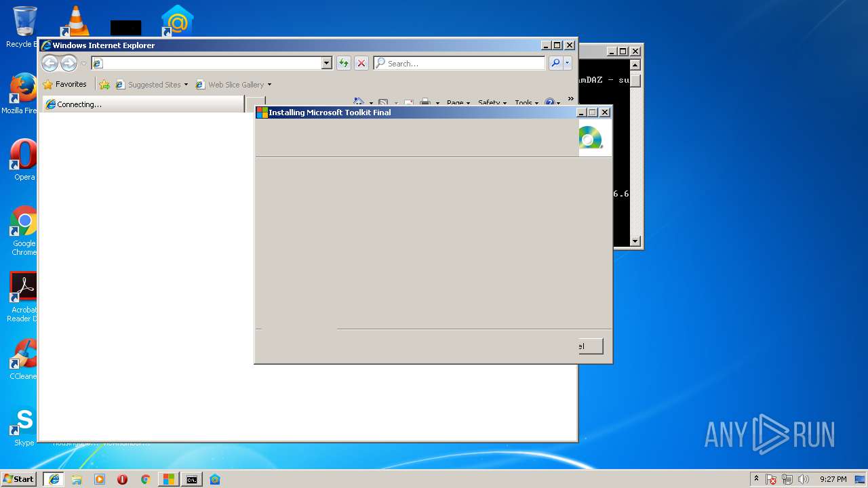Click the 9:27 PM clock
This screenshot has width=868, height=488.
click(x=833, y=479)
